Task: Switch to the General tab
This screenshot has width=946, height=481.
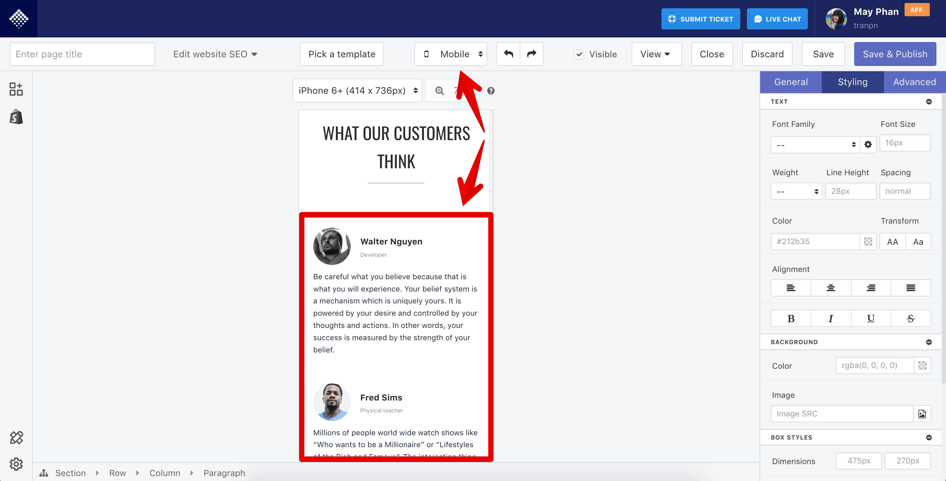Action: coord(790,82)
